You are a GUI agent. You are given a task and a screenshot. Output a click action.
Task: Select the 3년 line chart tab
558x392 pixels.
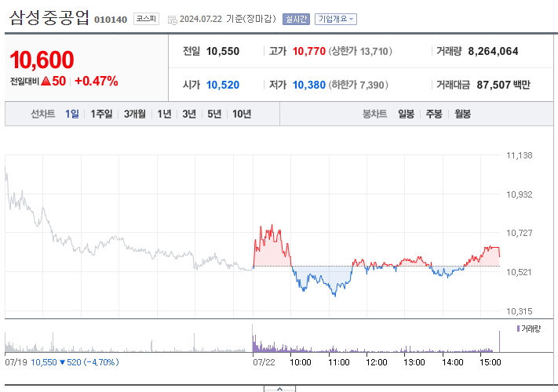tap(189, 114)
